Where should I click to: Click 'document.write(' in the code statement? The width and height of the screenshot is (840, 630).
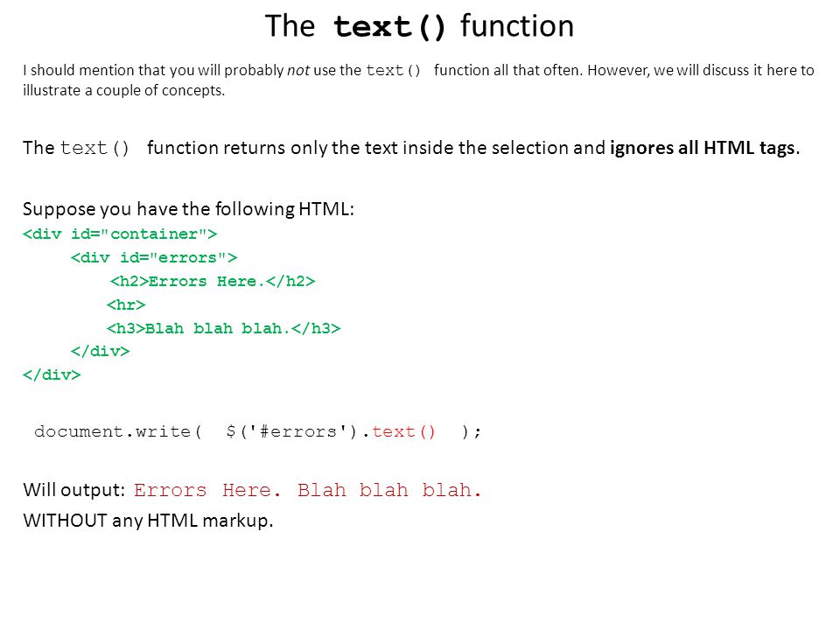(x=118, y=431)
